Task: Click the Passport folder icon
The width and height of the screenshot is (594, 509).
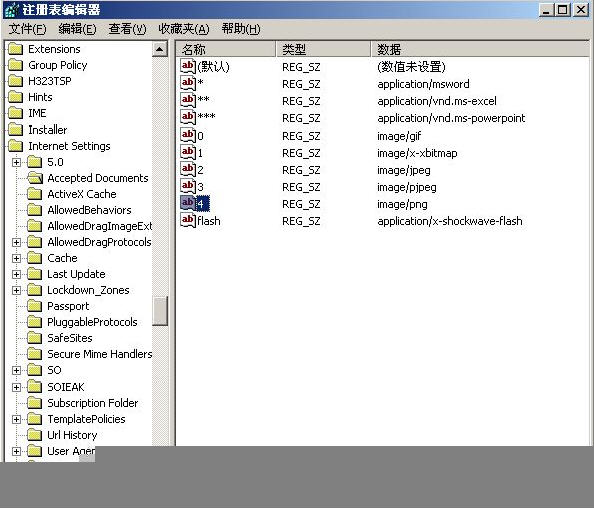Action: tap(34, 306)
